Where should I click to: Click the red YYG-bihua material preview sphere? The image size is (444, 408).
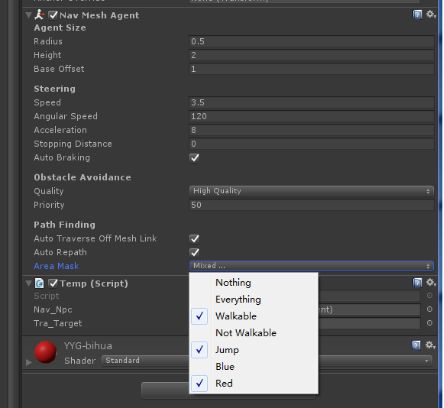click(x=45, y=352)
